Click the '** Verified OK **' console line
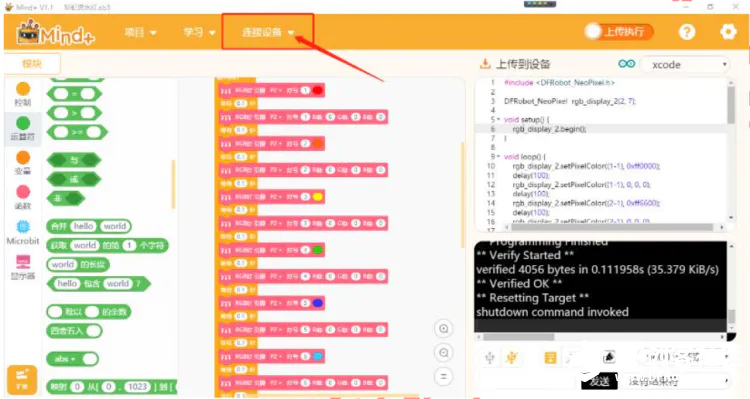This screenshot has width=750, height=399. 519,284
